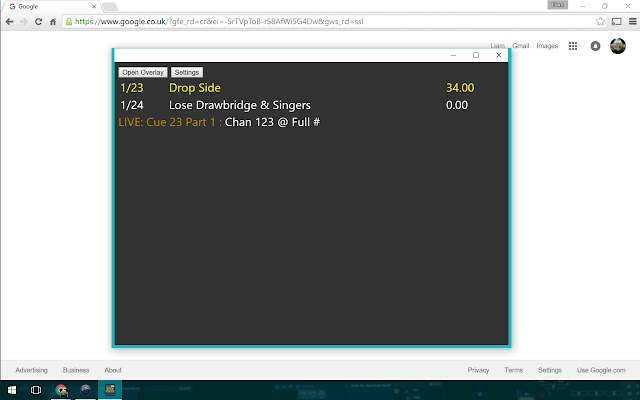Open Google apps grid icon
640x400 pixels.
coord(573,46)
